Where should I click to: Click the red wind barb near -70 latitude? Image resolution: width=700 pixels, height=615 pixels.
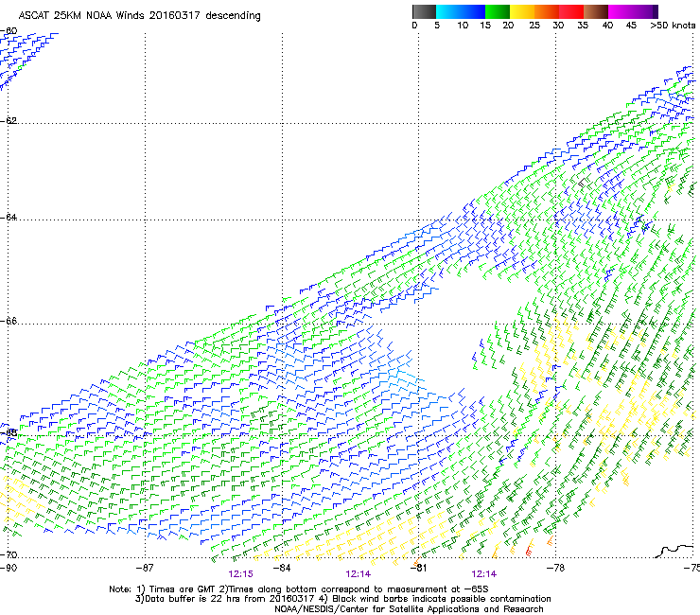tap(530, 550)
